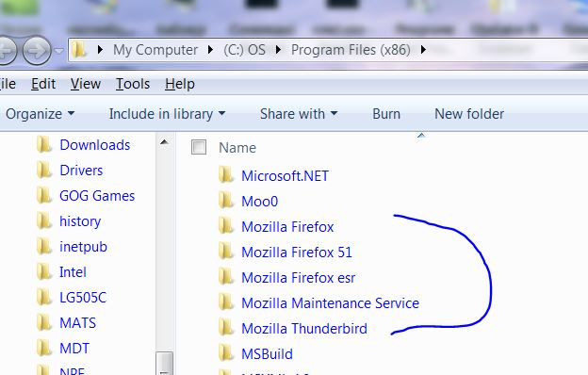Click folder icon next to Mozilla Firefox 51
588x375 pixels.
226,252
